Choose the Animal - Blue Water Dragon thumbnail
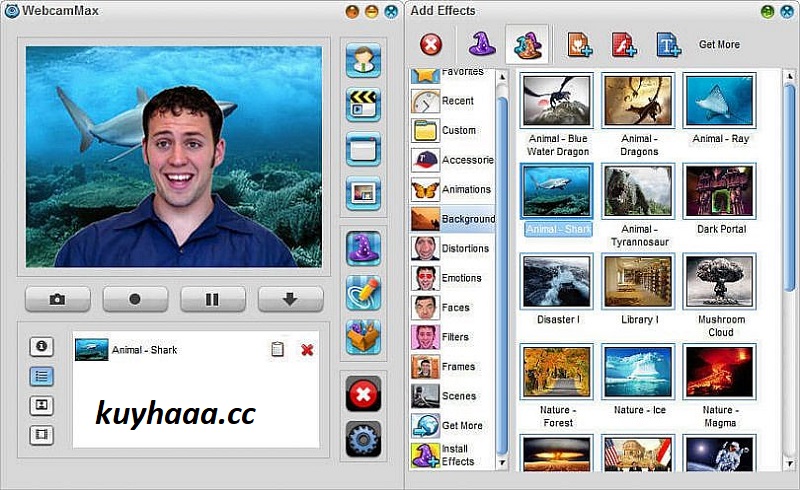800x490 pixels. pyautogui.click(x=557, y=101)
